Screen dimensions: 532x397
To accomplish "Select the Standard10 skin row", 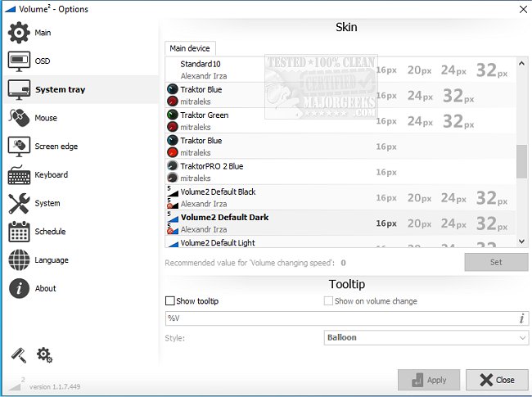I will click(340, 70).
